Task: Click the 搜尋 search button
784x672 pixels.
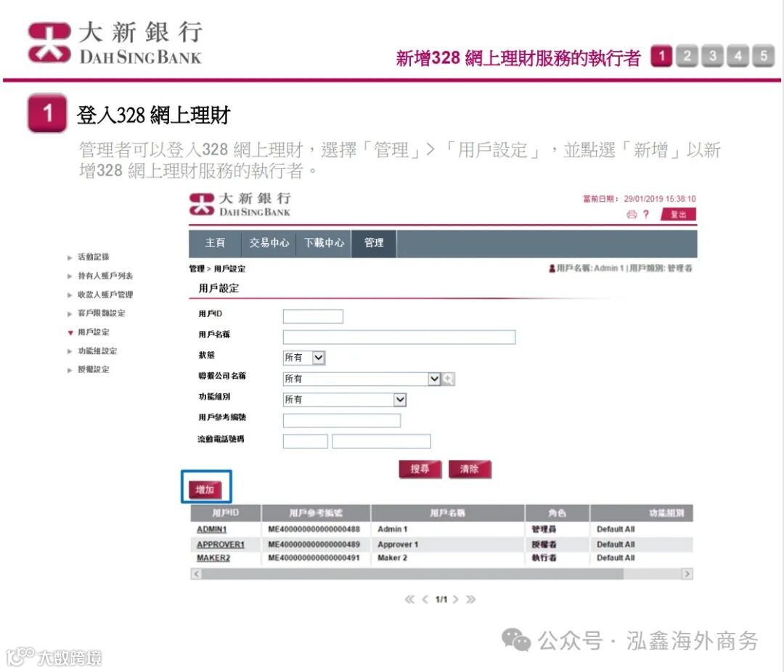Action: click(420, 469)
